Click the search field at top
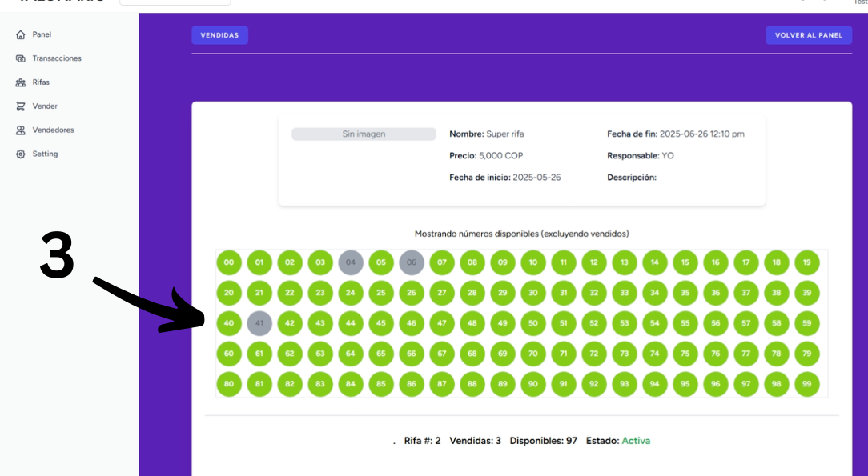The image size is (868, 476). pyautogui.click(x=175, y=2)
